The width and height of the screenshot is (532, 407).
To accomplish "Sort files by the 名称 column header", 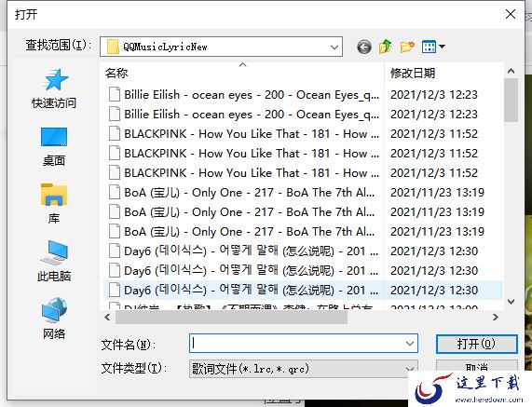I will coord(242,73).
